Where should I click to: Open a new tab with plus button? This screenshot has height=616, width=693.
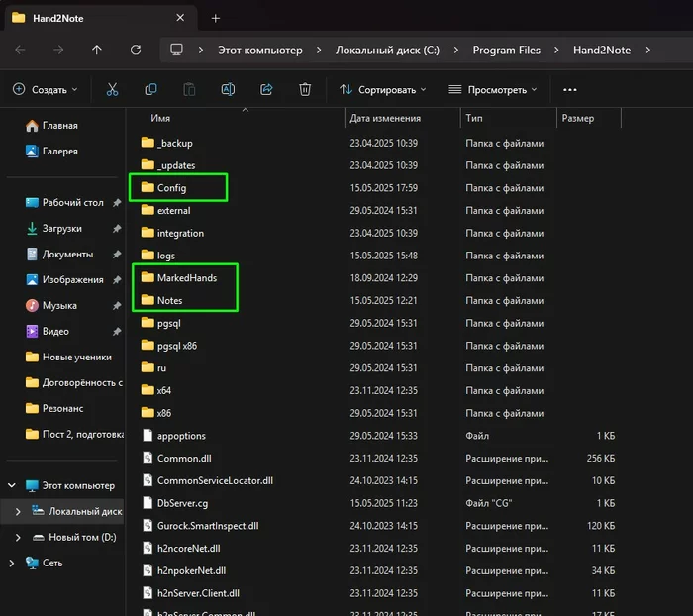[215, 18]
